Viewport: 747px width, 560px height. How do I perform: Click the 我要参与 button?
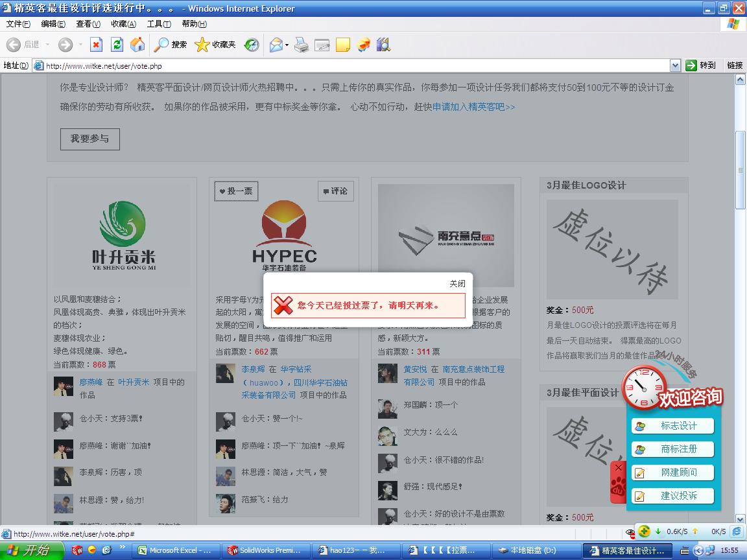click(x=90, y=139)
